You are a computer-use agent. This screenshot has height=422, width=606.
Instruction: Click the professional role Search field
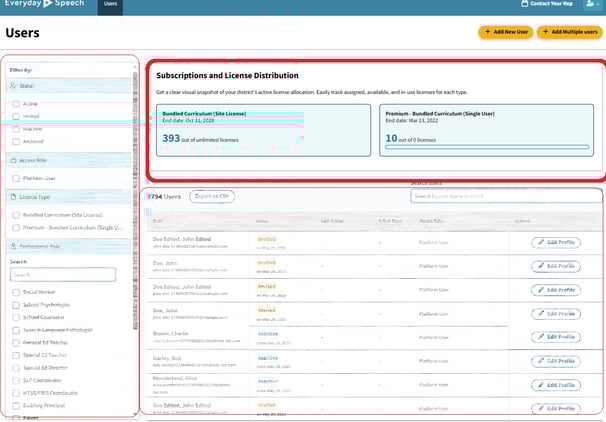click(63, 274)
